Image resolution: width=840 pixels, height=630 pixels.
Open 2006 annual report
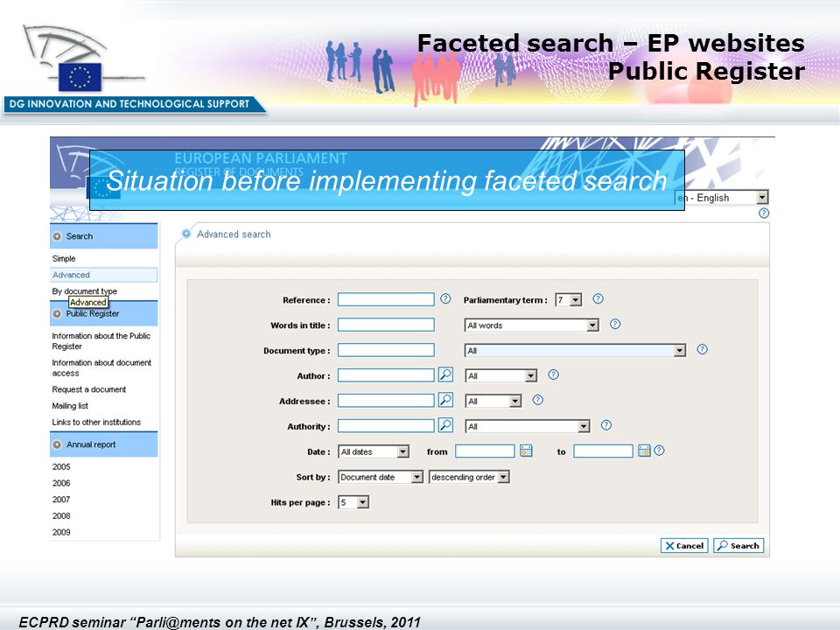(61, 483)
